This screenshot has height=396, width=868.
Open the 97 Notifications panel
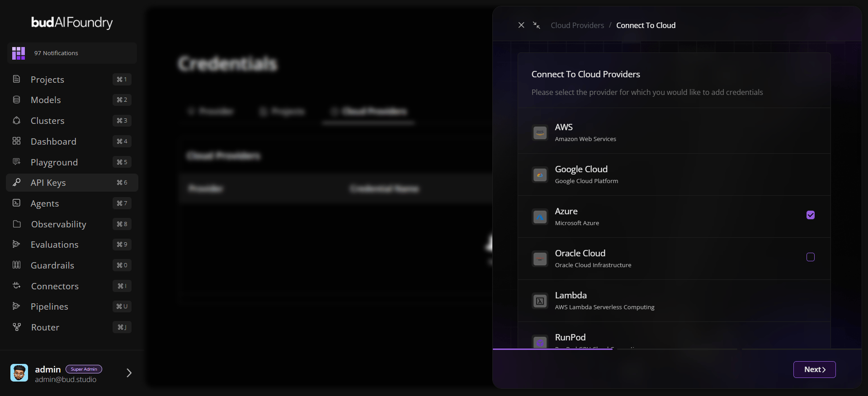[x=72, y=53]
